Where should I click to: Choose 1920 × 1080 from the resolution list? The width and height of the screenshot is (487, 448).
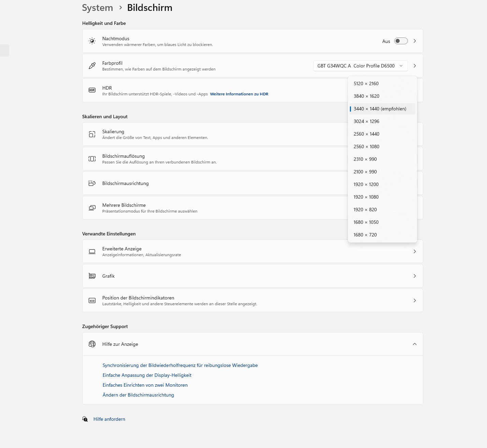click(366, 197)
